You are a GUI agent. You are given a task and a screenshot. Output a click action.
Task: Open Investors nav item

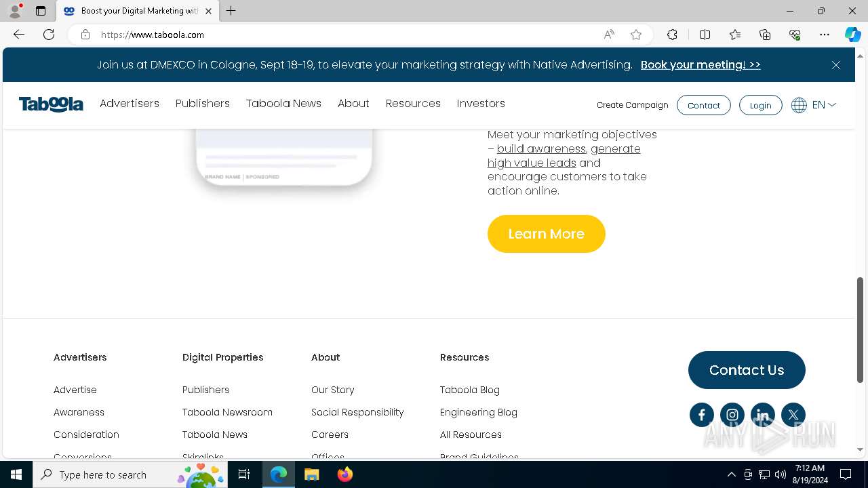[481, 104]
